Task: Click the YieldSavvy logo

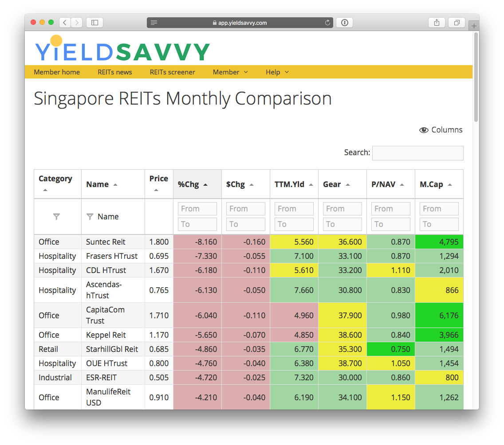Action: [x=122, y=50]
